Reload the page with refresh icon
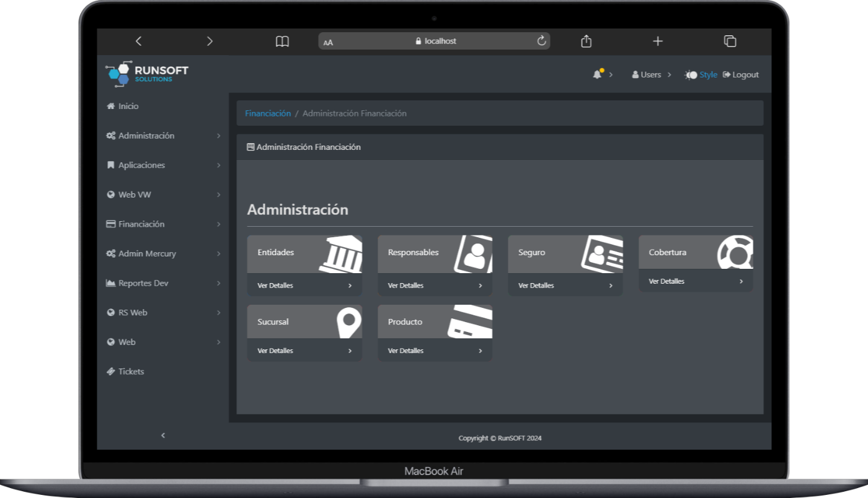 tap(541, 41)
